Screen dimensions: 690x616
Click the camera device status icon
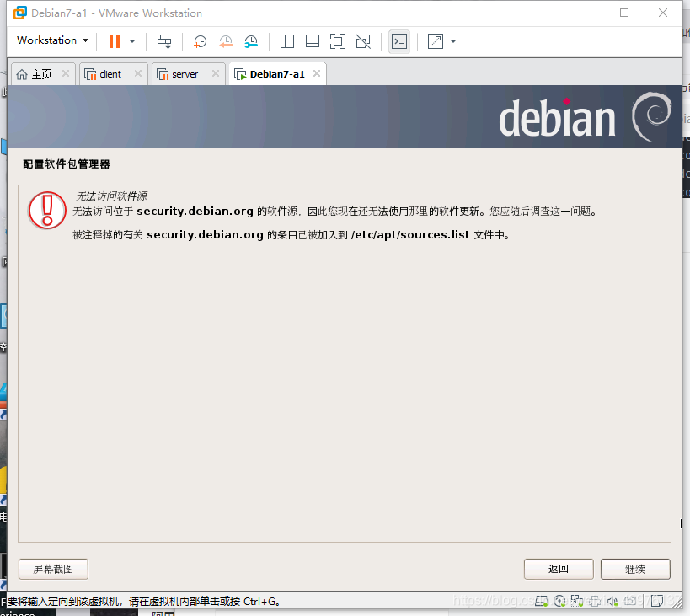[x=630, y=601]
